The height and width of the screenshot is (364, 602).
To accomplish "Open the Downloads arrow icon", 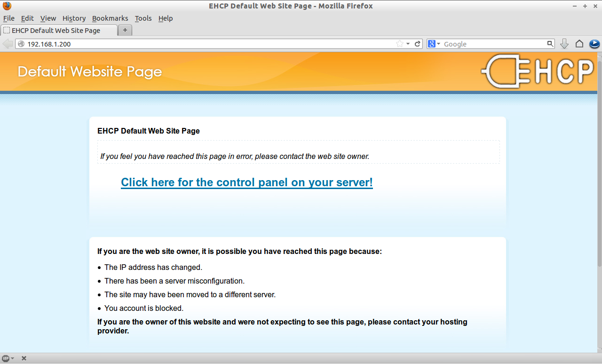I will 564,44.
